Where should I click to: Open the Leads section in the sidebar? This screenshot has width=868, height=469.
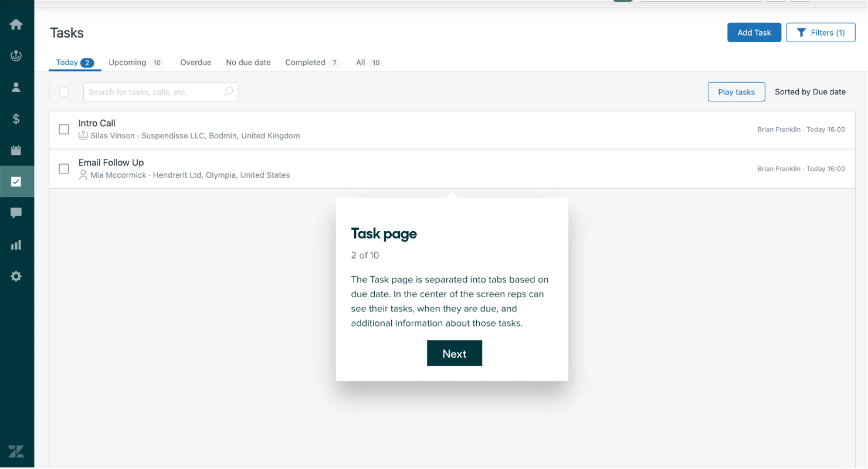(16, 56)
